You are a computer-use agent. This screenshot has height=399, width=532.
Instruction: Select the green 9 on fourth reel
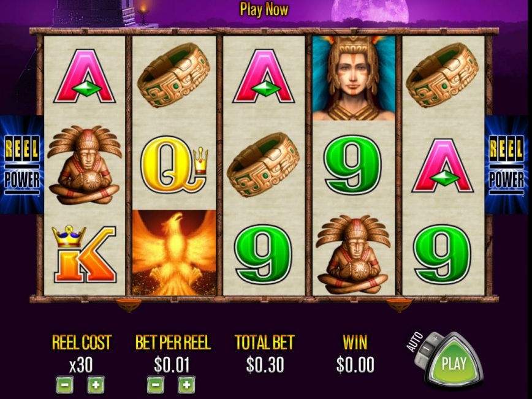pos(352,165)
